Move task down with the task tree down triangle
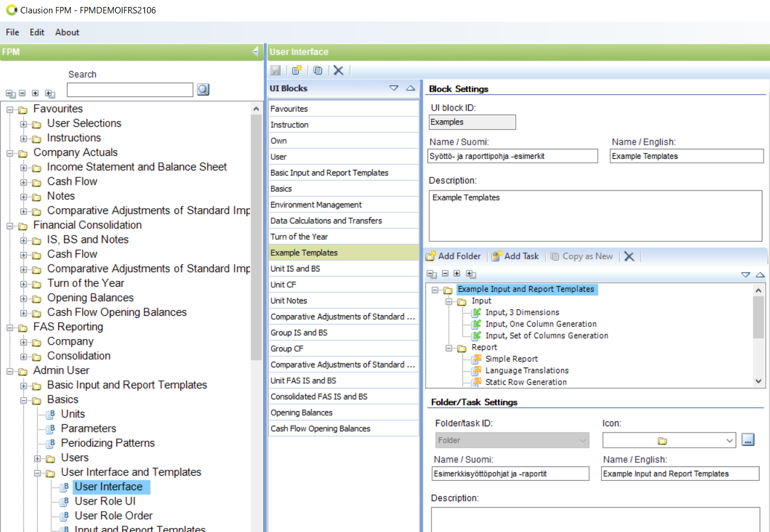Viewport: 770px width, 532px height. tap(746, 275)
